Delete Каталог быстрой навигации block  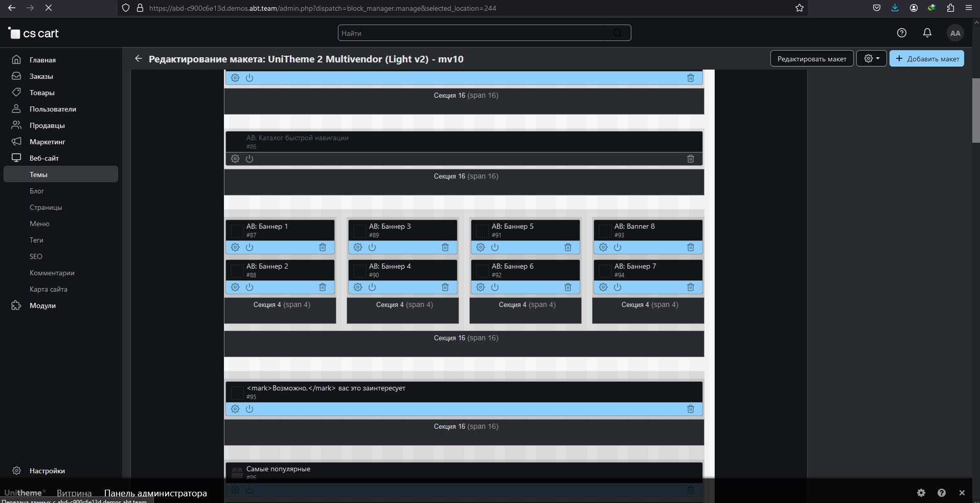(691, 159)
